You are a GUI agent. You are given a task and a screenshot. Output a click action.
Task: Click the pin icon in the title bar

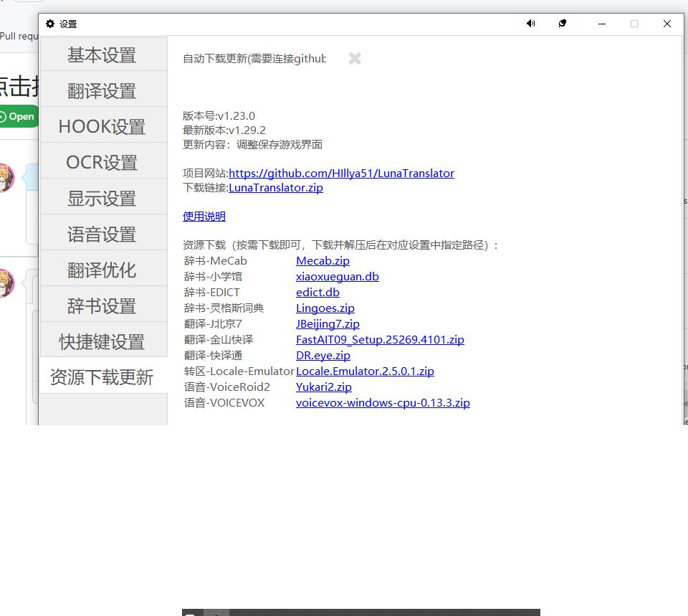tap(562, 24)
